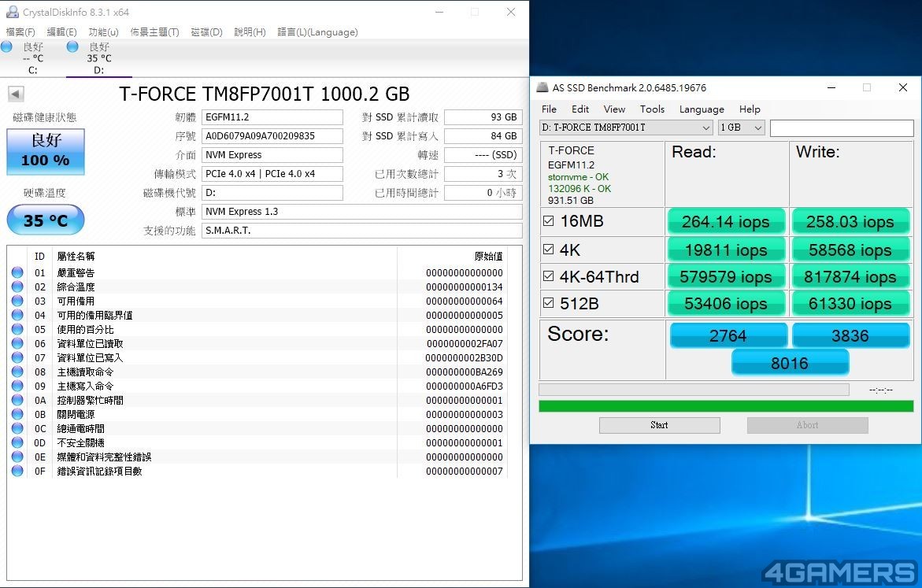922x588 pixels.
Task: Open the 語言(L)(Language) menu
Action: (x=317, y=31)
